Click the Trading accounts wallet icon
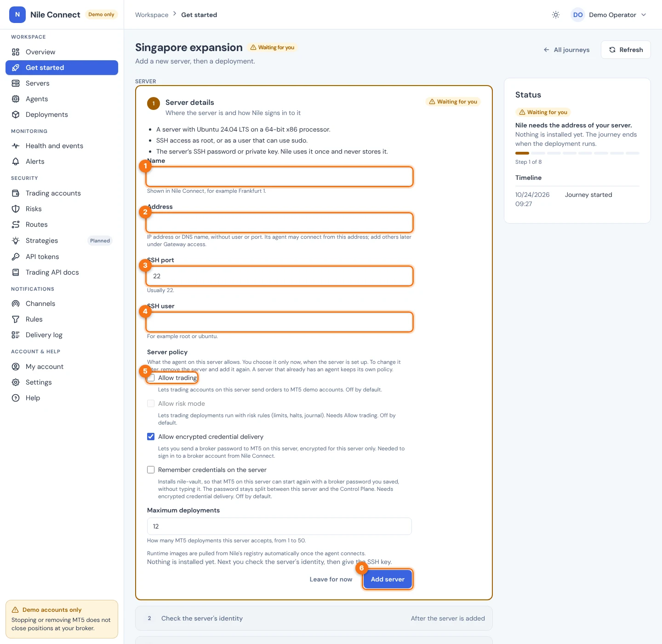 [x=16, y=193]
